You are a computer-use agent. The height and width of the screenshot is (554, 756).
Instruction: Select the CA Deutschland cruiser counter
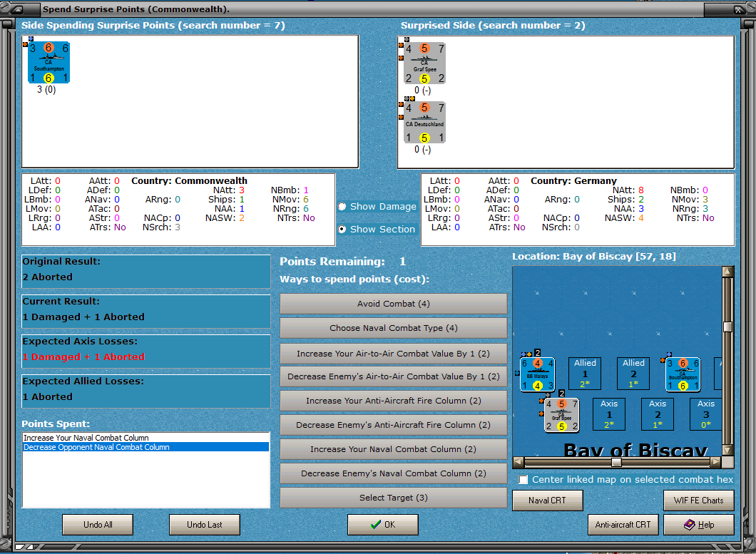click(424, 123)
